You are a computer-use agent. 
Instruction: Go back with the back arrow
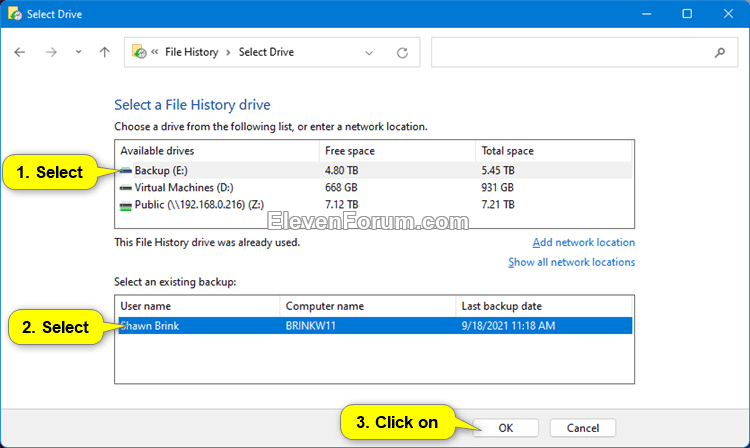20,52
